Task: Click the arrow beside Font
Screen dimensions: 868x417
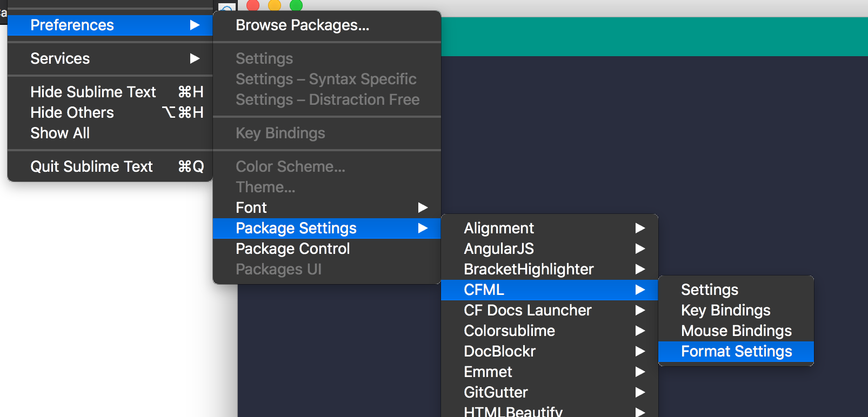Action: pyautogui.click(x=423, y=208)
